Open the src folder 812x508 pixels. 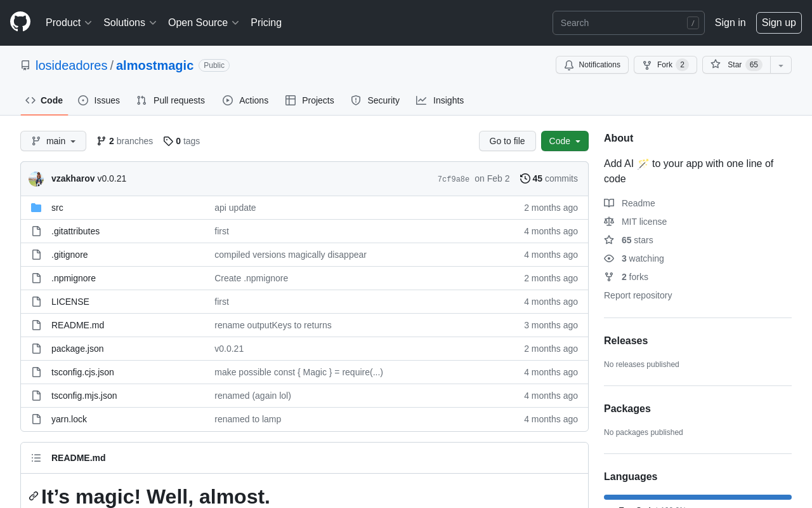point(57,208)
